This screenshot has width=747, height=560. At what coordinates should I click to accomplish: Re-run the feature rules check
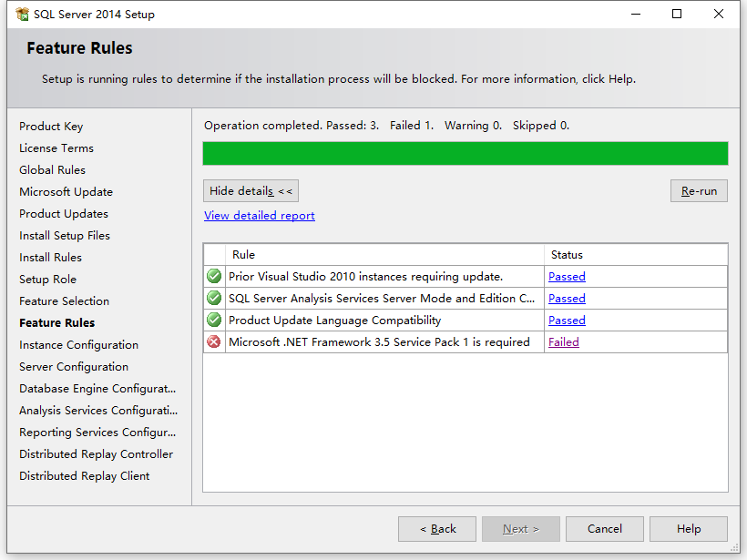[x=699, y=191]
